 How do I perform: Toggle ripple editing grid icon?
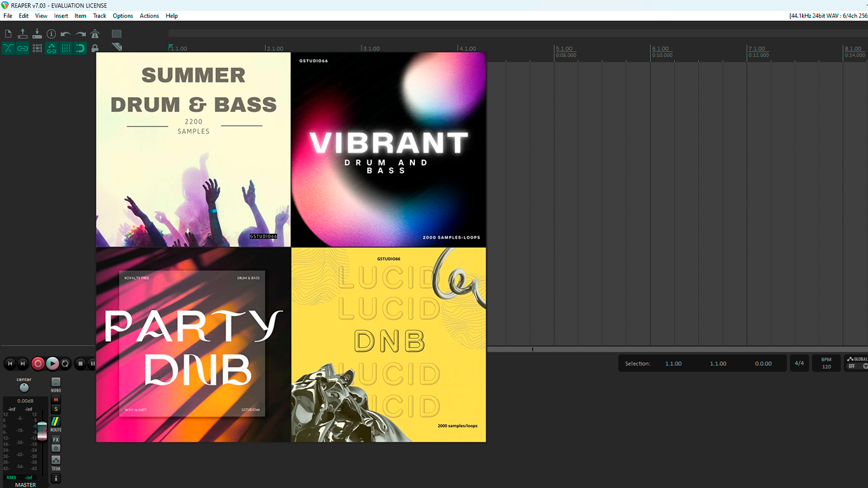37,48
